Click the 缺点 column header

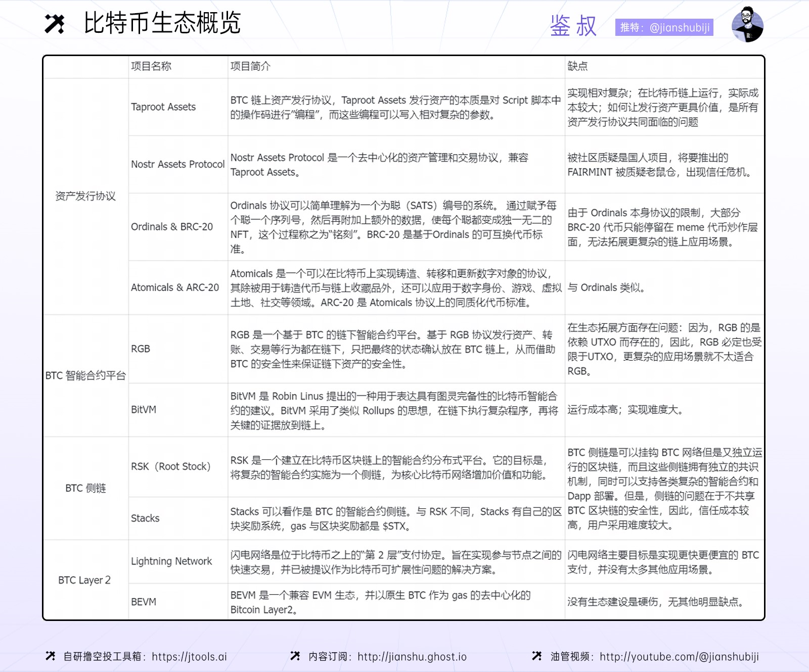point(577,66)
